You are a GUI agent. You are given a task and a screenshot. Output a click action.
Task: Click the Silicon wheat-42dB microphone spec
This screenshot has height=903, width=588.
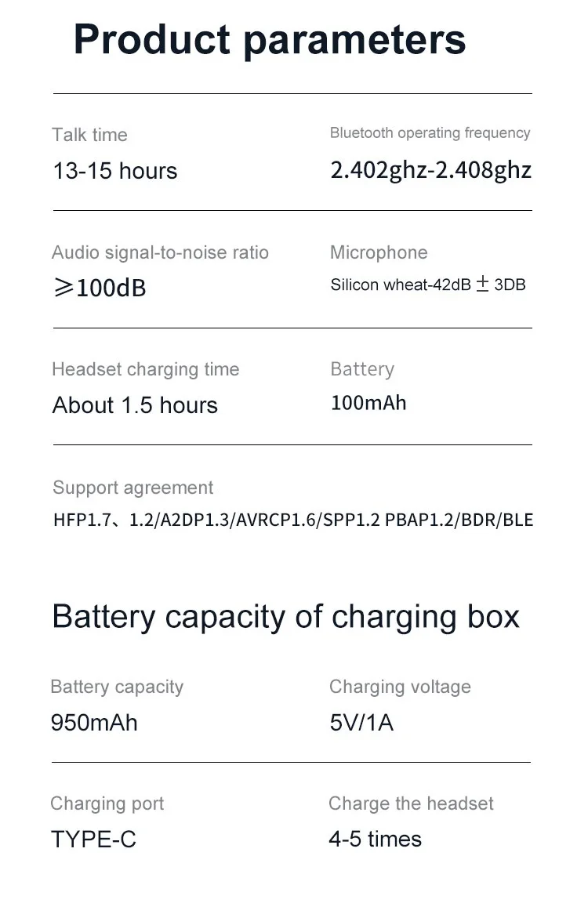point(427,285)
